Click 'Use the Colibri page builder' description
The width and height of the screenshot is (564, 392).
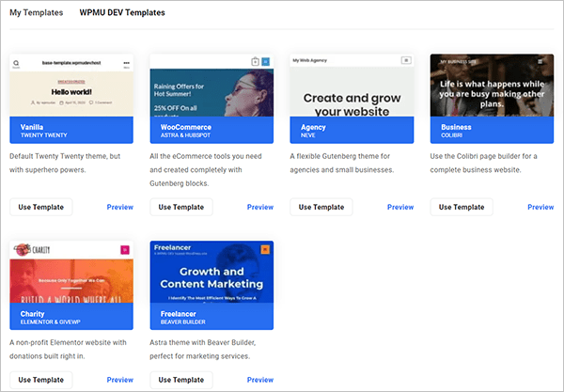tap(484, 163)
